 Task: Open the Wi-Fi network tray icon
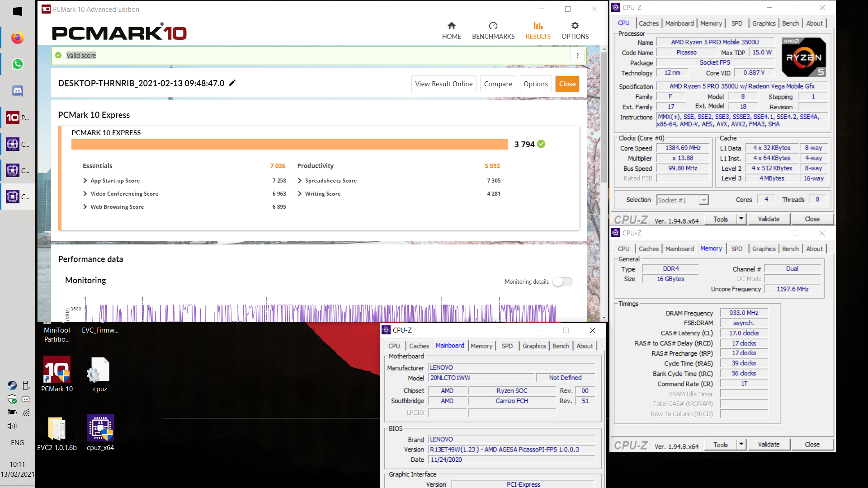(x=26, y=413)
